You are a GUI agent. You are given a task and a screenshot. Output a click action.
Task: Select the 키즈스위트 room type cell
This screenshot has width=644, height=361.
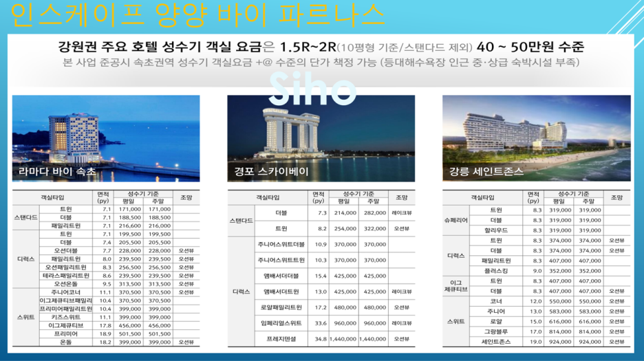(x=66, y=317)
